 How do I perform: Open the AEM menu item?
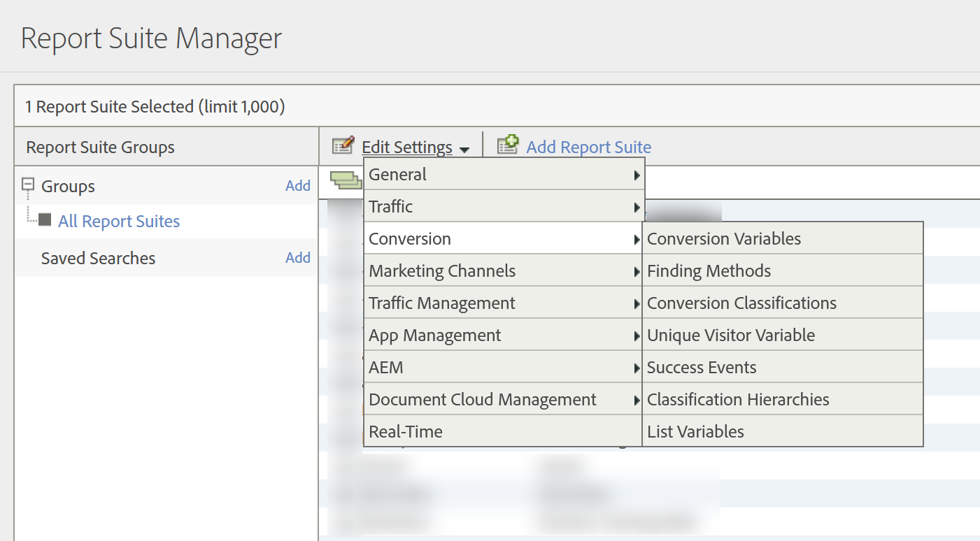pyautogui.click(x=504, y=367)
